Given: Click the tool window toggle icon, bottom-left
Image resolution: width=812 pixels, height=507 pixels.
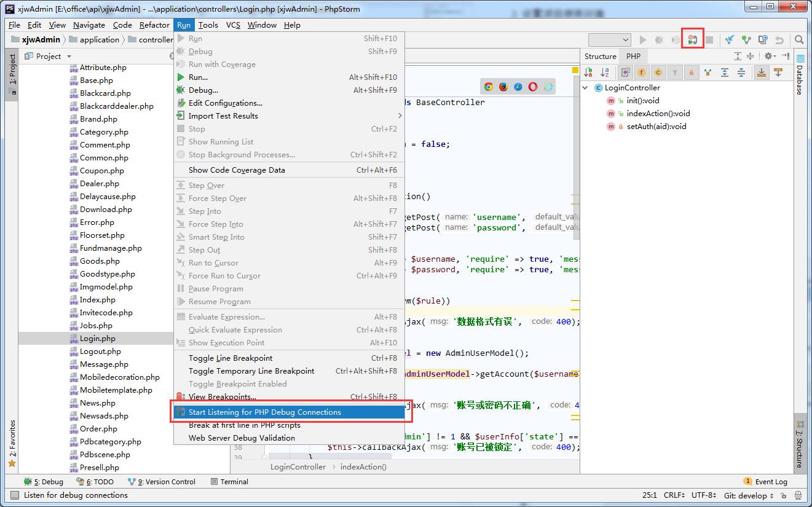Looking at the screenshot, I should (14, 495).
